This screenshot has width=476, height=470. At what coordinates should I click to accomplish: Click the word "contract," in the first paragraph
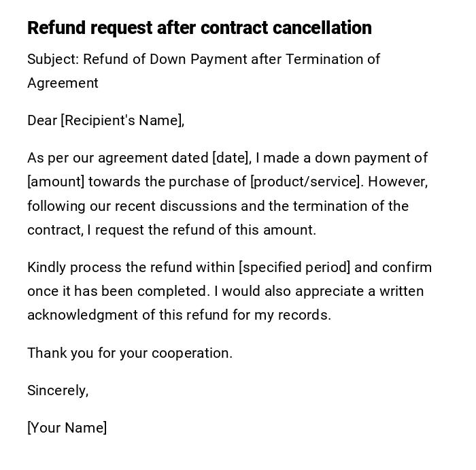[x=54, y=230]
